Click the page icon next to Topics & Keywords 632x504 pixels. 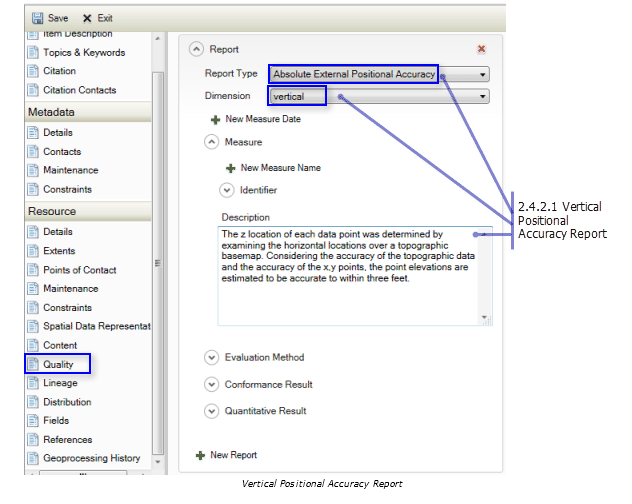[33, 52]
